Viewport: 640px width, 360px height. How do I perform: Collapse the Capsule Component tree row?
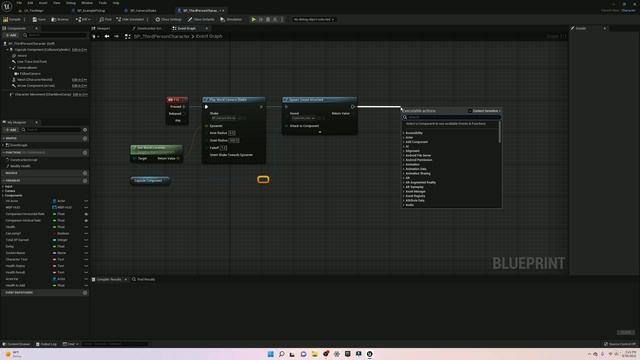tap(7, 50)
